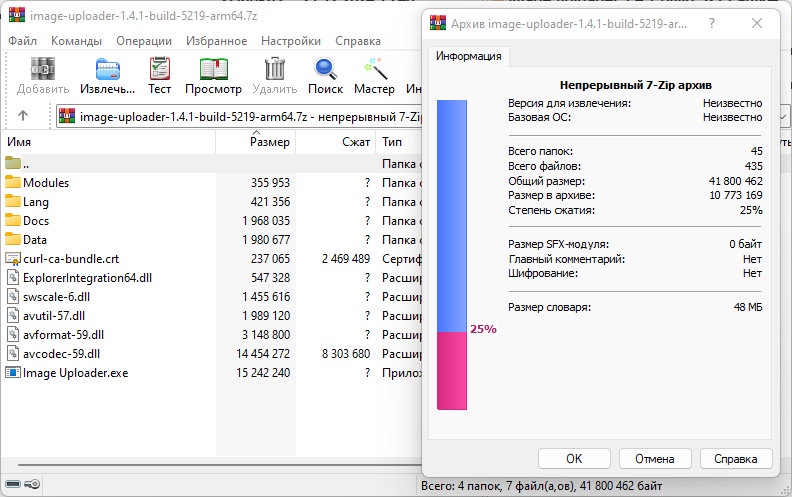Click the Docs folder icon
Image resolution: width=792 pixels, height=497 pixels.
click(x=13, y=220)
